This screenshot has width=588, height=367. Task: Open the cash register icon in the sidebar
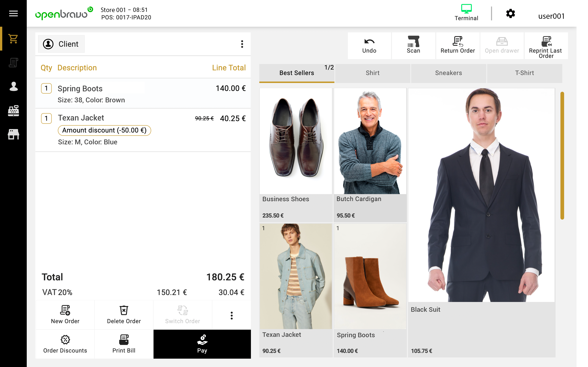[13, 111]
